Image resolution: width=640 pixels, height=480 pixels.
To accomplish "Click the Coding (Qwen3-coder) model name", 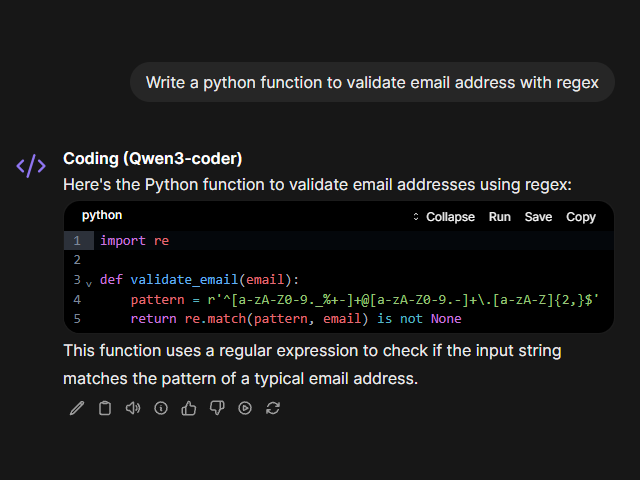I will (x=153, y=158).
